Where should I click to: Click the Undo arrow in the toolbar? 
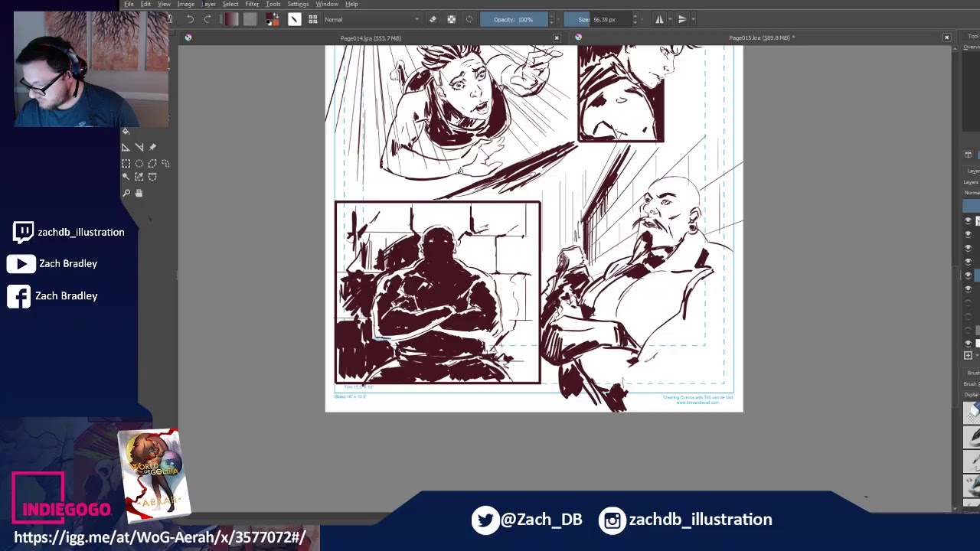(190, 20)
